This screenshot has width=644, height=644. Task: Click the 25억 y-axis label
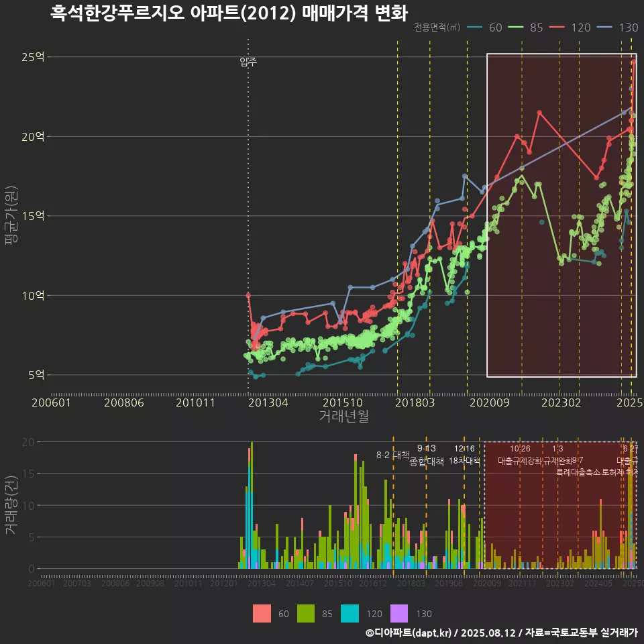tap(33, 56)
